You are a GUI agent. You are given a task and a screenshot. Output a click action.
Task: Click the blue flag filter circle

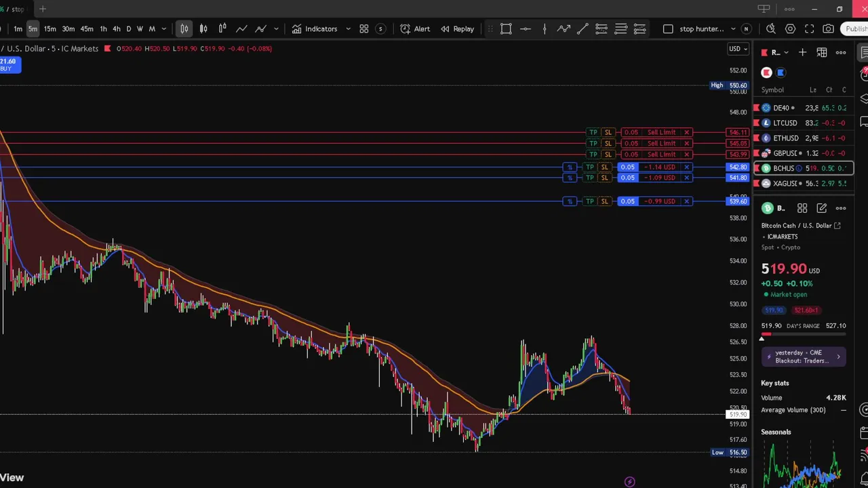(781, 73)
